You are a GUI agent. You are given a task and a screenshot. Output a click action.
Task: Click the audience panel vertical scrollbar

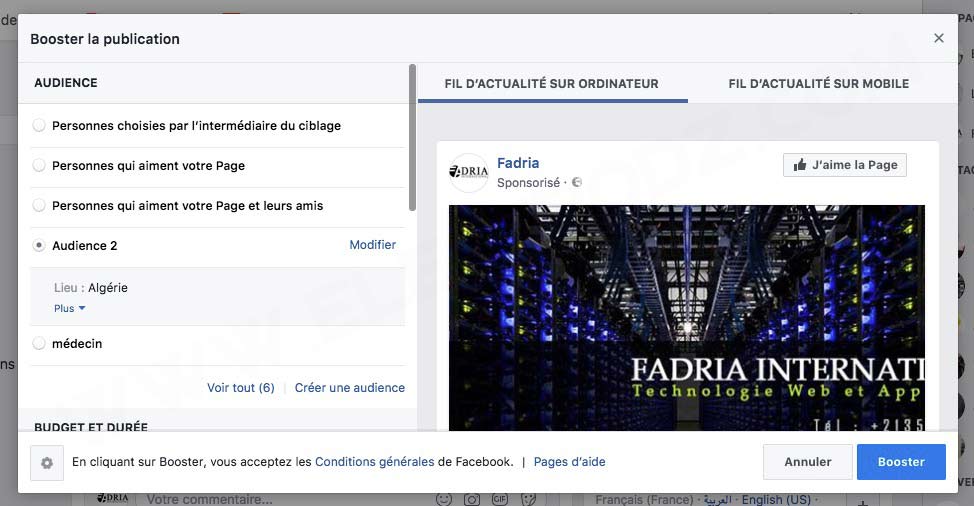click(x=412, y=138)
